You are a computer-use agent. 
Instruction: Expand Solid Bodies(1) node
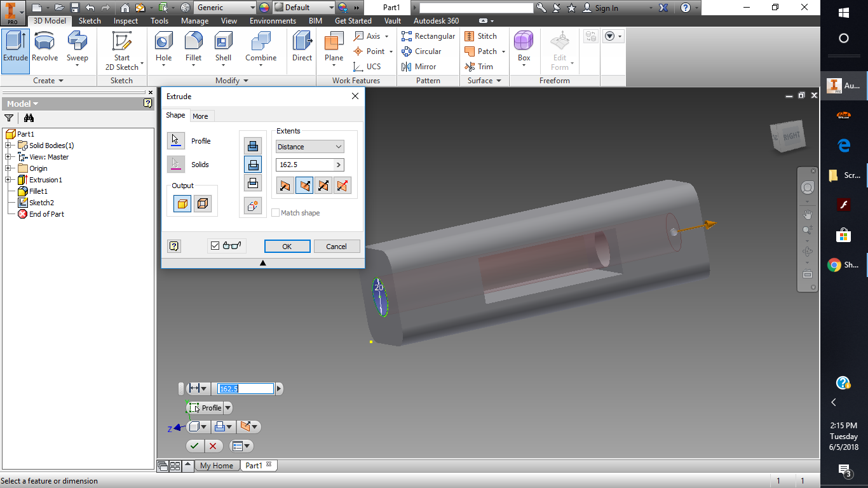point(8,146)
